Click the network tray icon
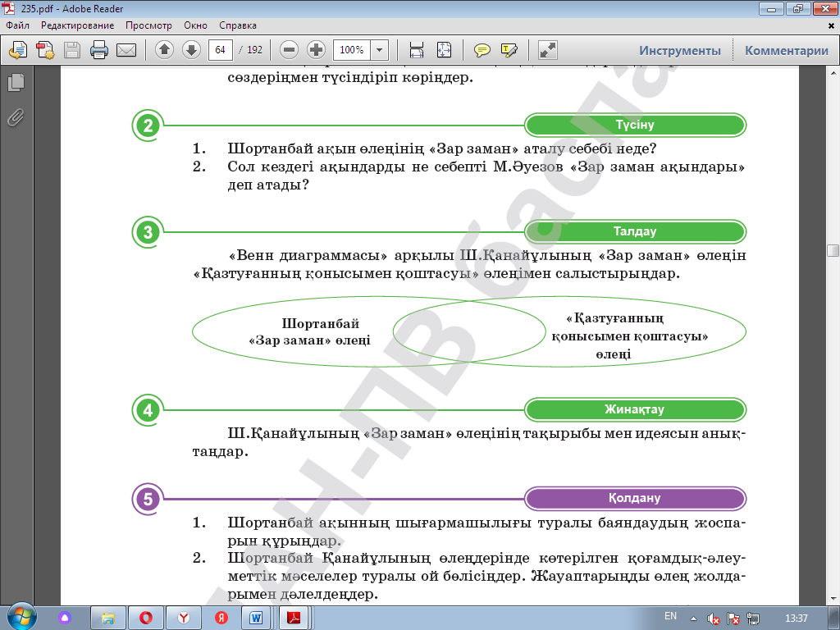 point(753,619)
